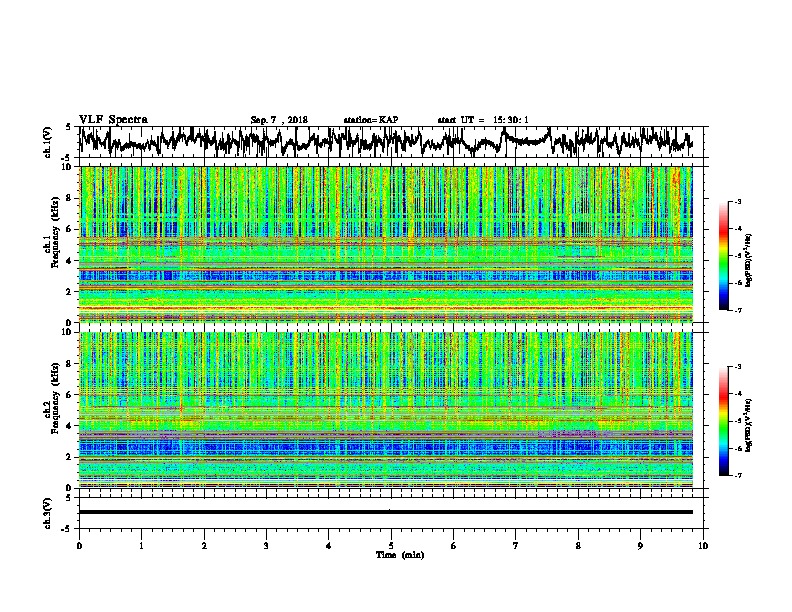Click the ch.1 panel "8" kHz tick label
Viewport: 792px width, 612px height.
pyautogui.click(x=70, y=198)
